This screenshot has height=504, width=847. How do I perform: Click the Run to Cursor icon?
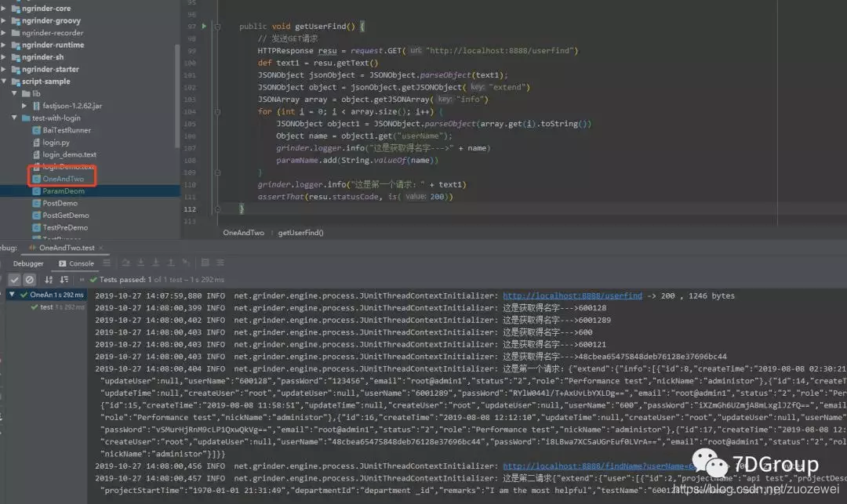186,263
